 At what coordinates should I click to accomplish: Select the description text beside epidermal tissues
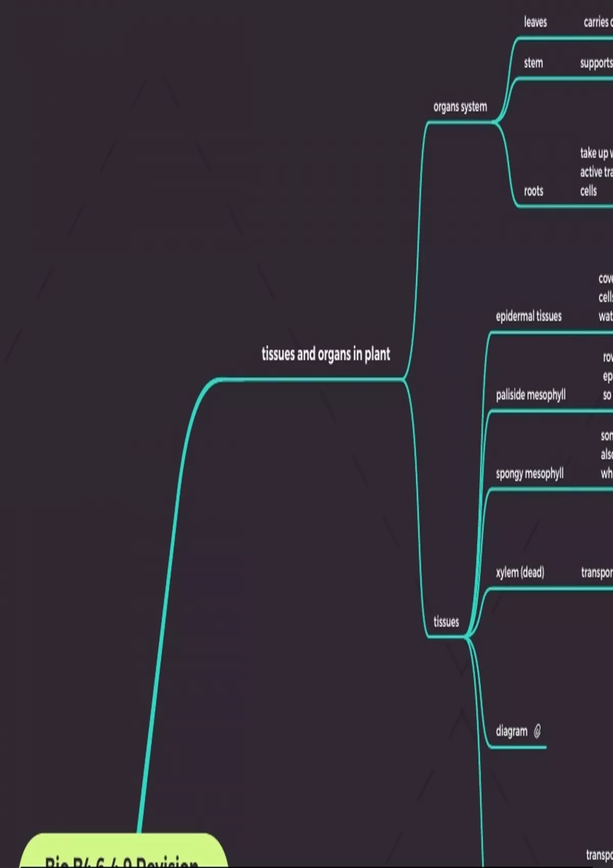pyautogui.click(x=605, y=297)
